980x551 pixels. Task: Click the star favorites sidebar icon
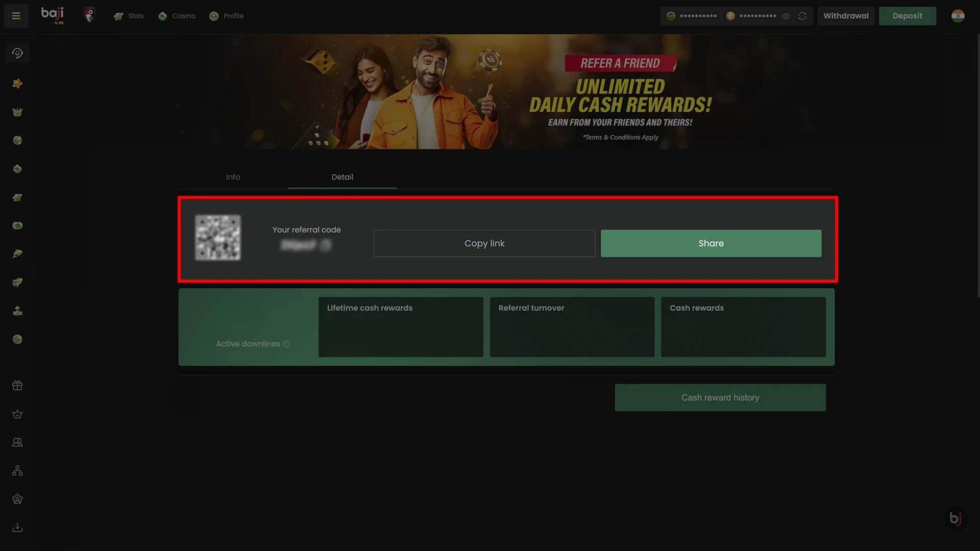[x=17, y=84]
